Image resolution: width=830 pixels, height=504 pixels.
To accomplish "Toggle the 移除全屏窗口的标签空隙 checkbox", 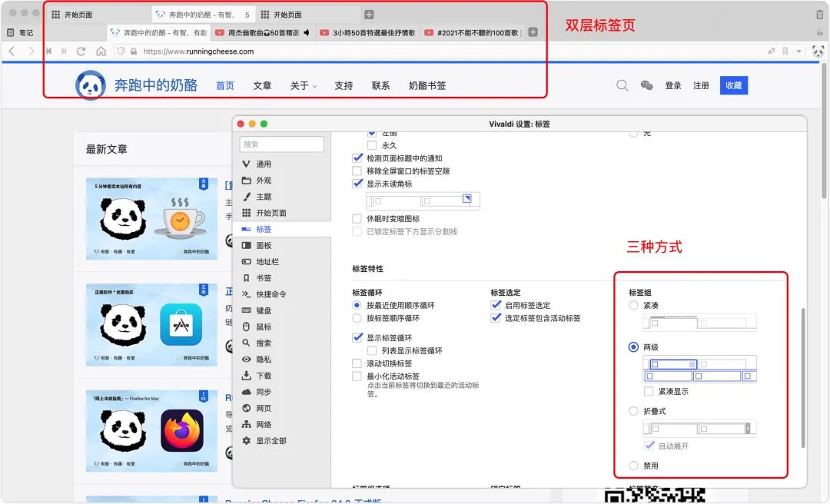I will coord(357,171).
